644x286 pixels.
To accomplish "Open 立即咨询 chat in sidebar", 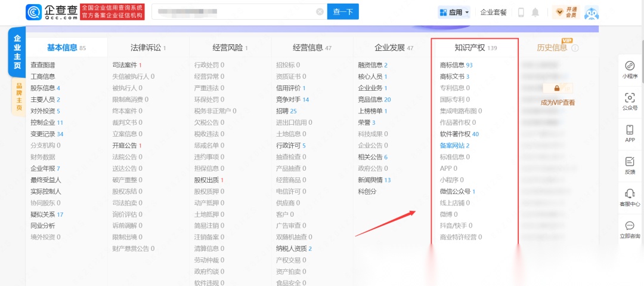I will [x=630, y=230].
